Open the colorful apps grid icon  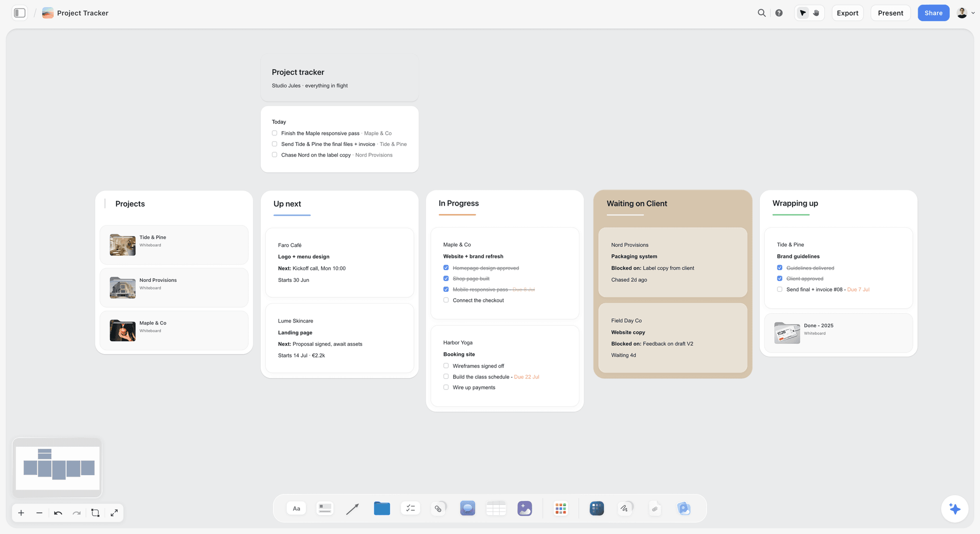(x=561, y=508)
